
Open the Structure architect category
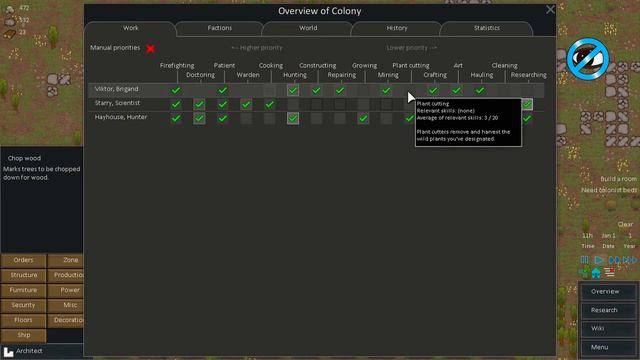[23, 276]
